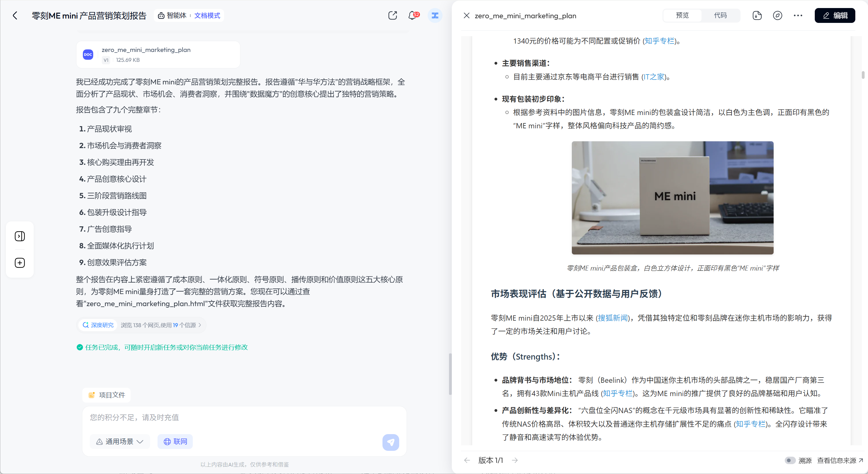Click the back arrow icon
The width and height of the screenshot is (868, 474).
tap(15, 15)
